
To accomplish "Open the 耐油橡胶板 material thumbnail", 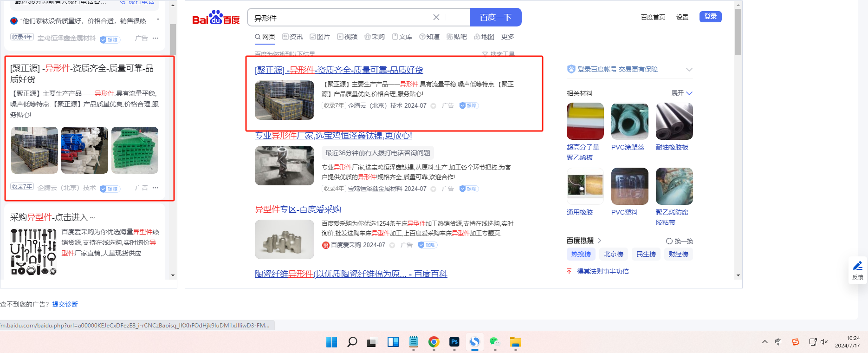I will click(674, 121).
